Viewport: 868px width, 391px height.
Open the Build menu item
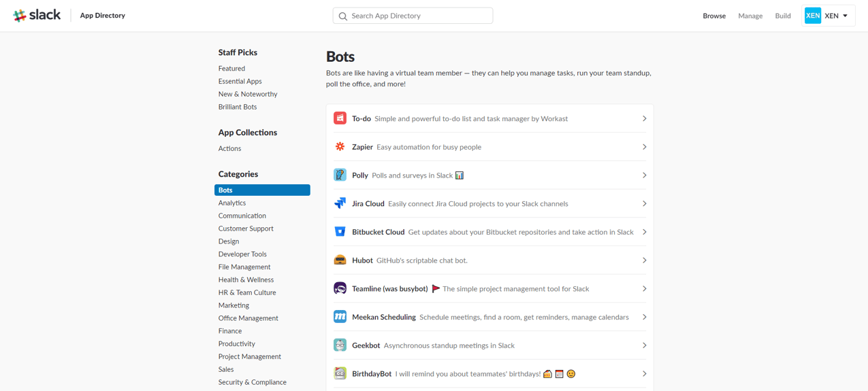pyautogui.click(x=782, y=16)
